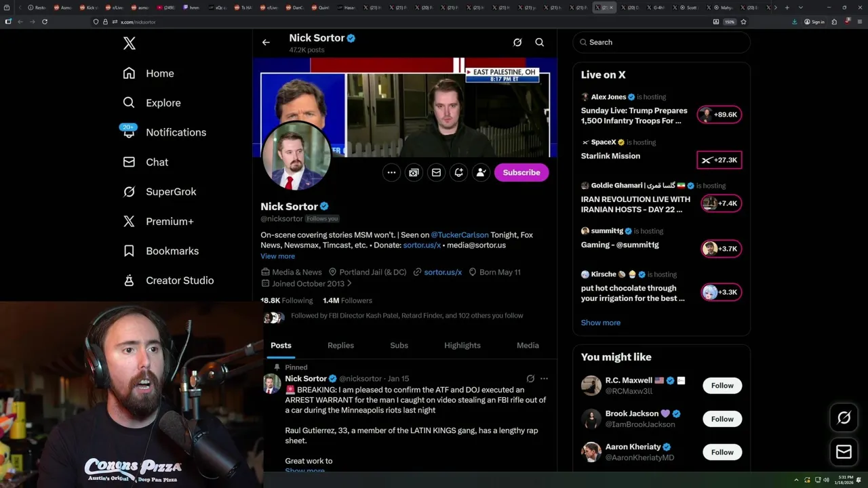Open floating Grok button

[x=844, y=418]
